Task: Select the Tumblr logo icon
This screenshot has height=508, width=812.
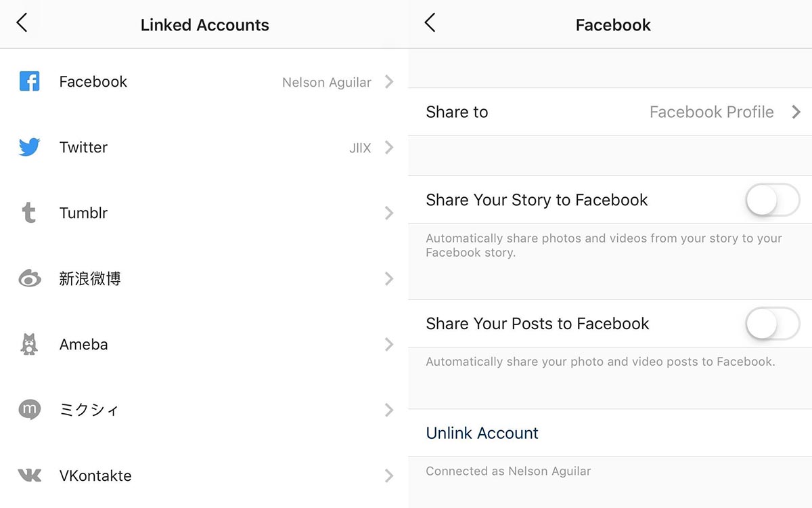Action: tap(28, 213)
